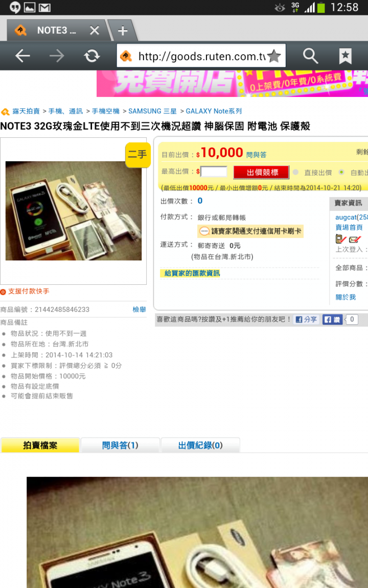Viewport: 368px width, 588px height.
Task: Select the 自動出價 radio option
Action: pos(341,172)
